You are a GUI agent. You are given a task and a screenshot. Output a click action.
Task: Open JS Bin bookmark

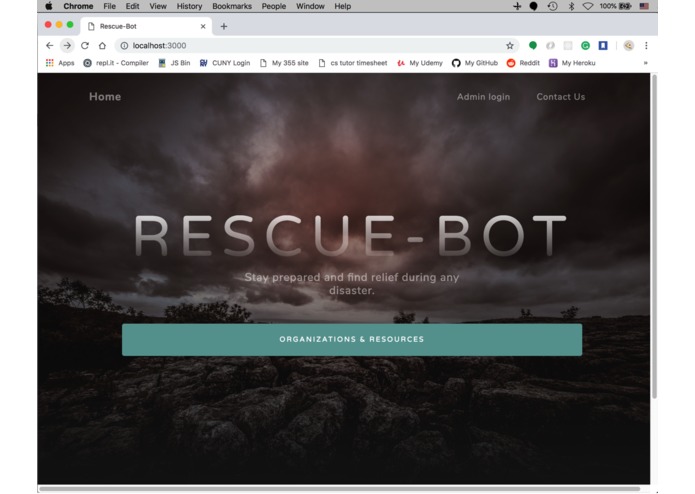tap(174, 63)
